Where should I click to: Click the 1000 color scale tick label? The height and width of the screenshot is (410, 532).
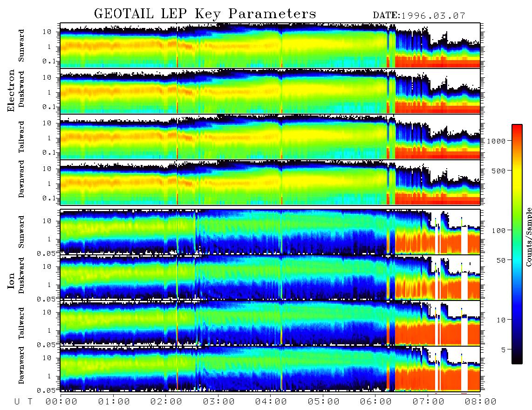pos(496,141)
